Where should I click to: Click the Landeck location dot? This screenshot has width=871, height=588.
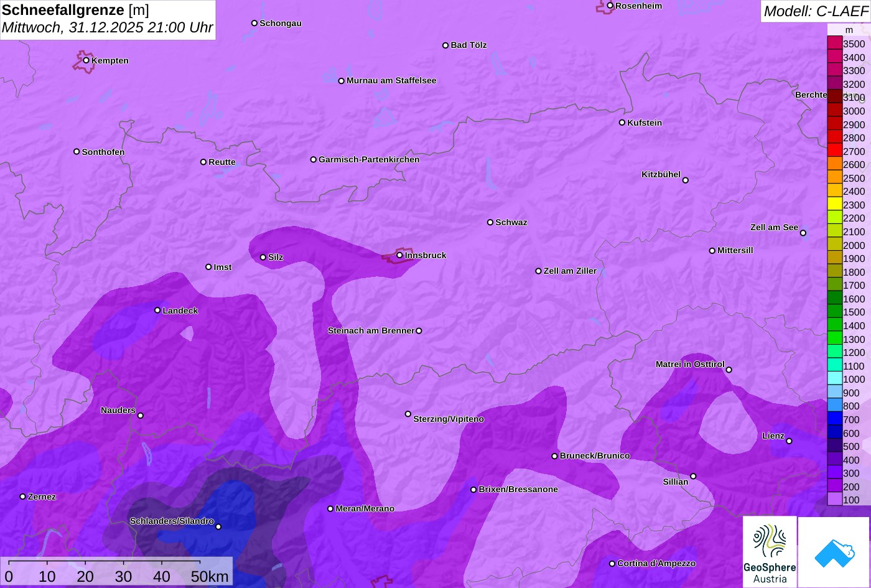point(157,310)
